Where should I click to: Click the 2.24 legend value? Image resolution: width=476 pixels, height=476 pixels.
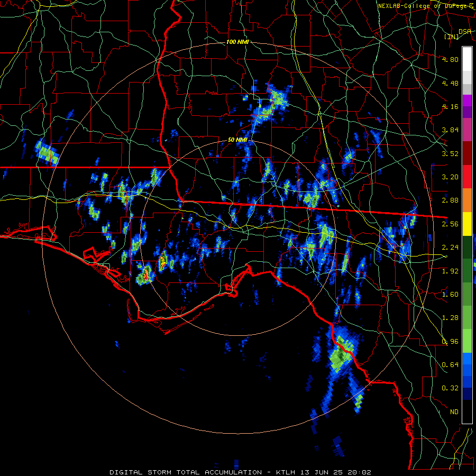450,248
